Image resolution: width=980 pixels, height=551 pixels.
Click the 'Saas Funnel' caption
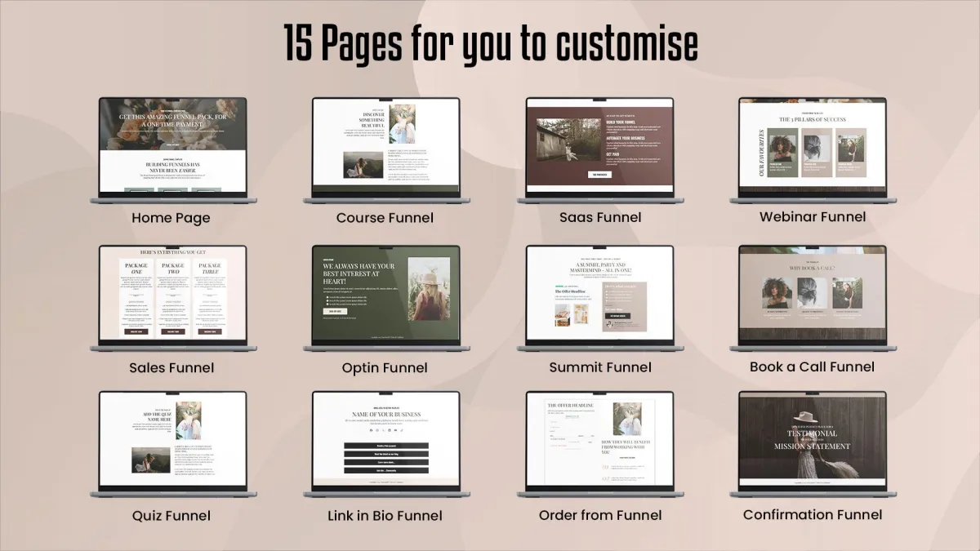pyautogui.click(x=600, y=218)
